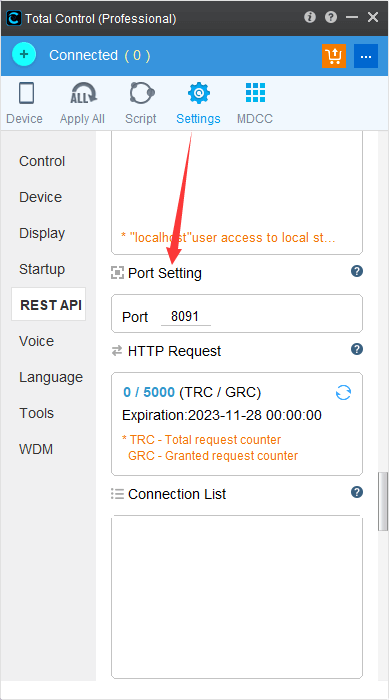Click the Connection List section icon
Screen dimensions: 389x700
pyautogui.click(x=117, y=494)
